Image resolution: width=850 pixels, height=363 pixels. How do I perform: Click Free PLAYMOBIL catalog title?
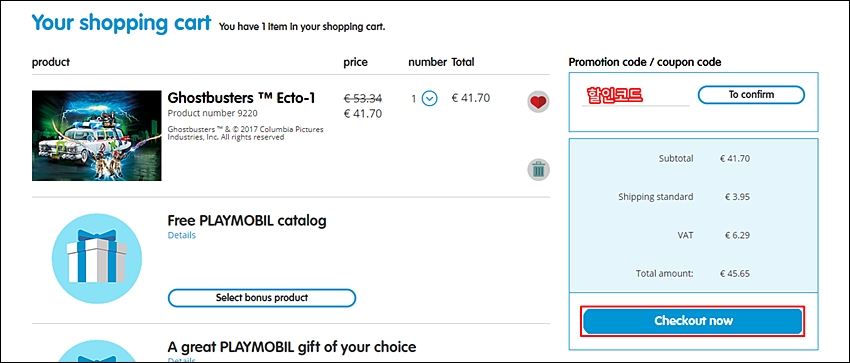pos(247,221)
